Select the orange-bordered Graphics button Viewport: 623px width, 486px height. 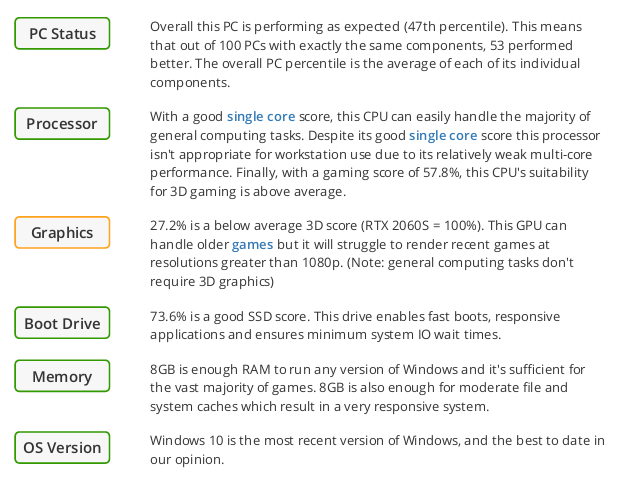pyautogui.click(x=62, y=232)
